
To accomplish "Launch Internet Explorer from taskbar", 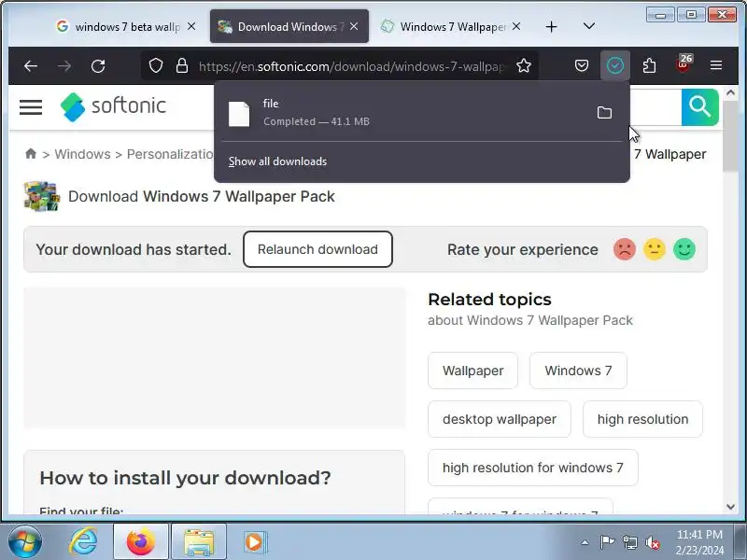I will (83, 542).
